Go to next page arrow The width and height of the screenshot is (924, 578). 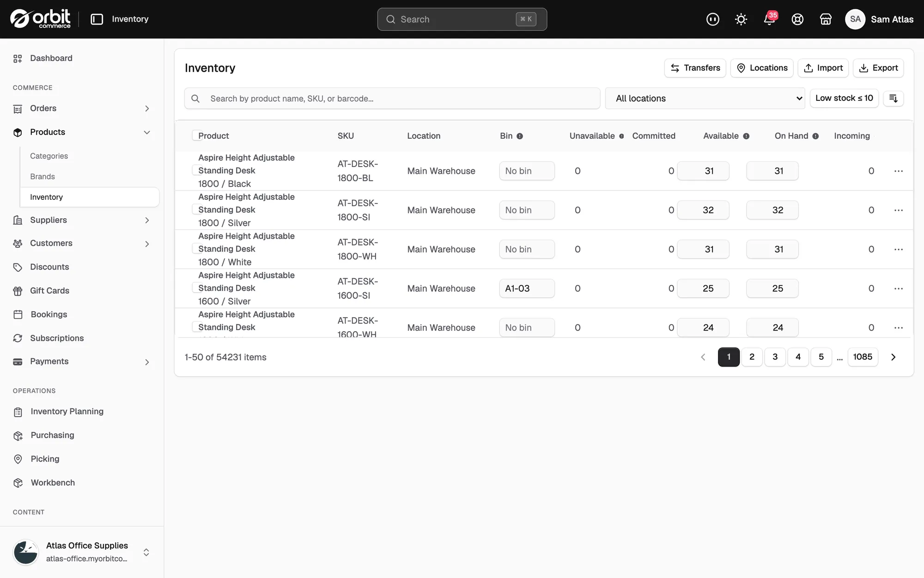point(893,357)
